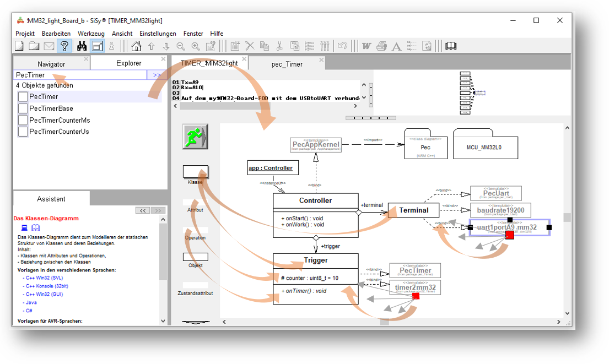
Task: Click the home icon in toolbar
Action: pyautogui.click(x=136, y=46)
